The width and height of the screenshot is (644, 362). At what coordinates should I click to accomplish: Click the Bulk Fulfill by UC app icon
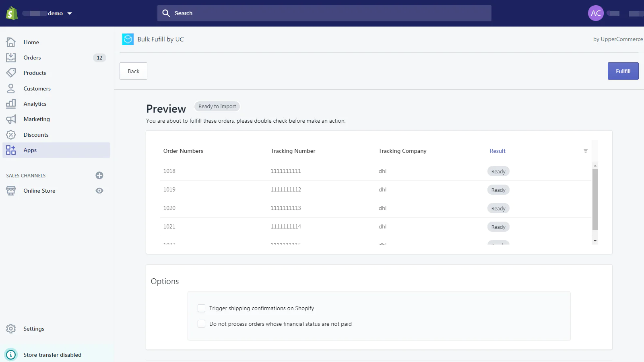click(128, 39)
